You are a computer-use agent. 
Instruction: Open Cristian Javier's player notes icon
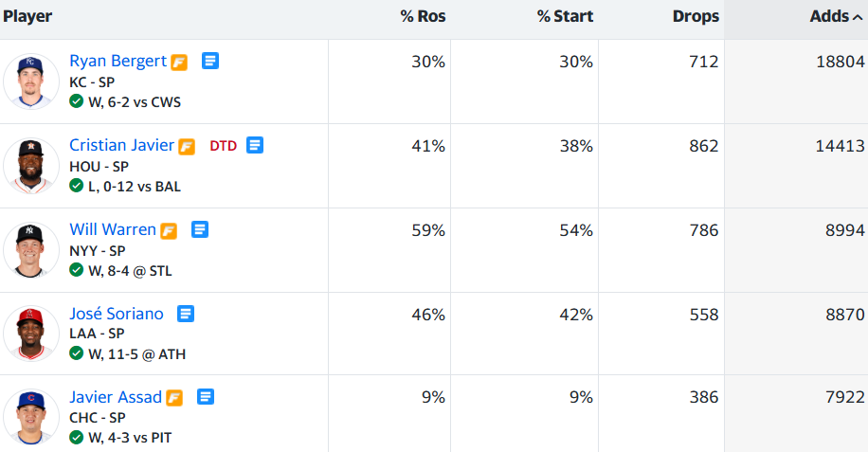click(x=255, y=146)
